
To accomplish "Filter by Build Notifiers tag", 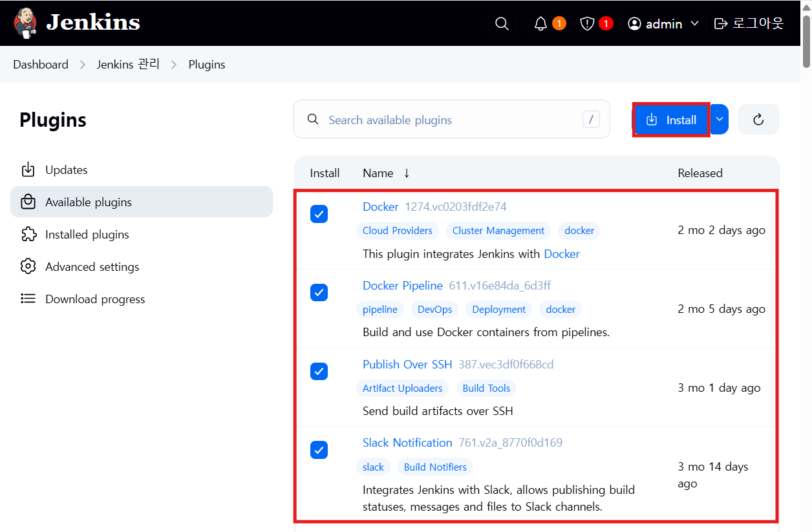I will coord(435,467).
